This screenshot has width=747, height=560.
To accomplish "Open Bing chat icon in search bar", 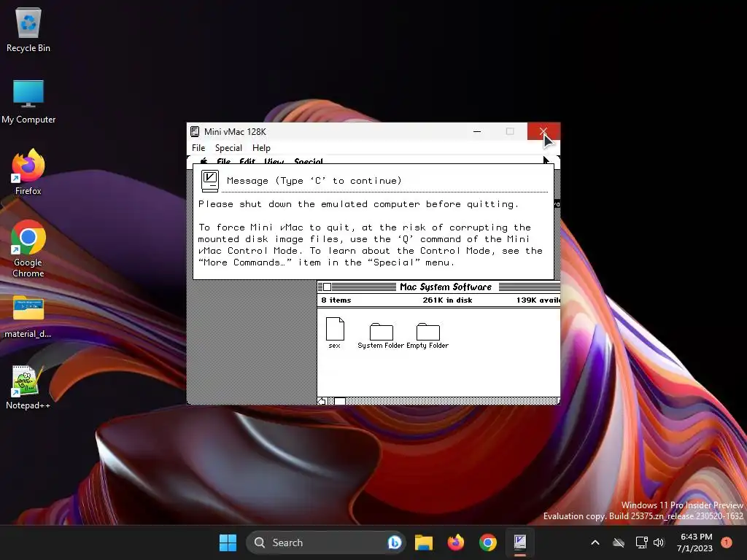I will coord(395,542).
